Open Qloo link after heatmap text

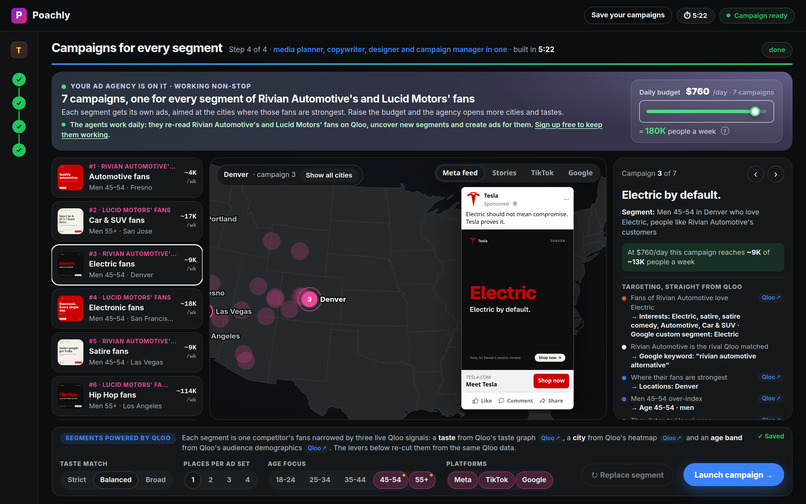672,438
